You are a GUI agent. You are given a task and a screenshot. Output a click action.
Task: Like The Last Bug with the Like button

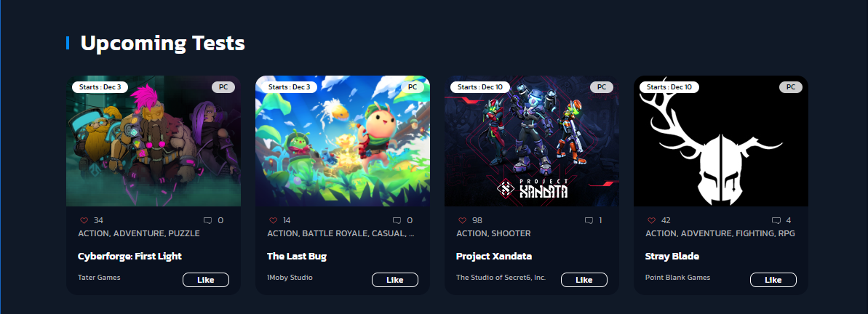(x=395, y=280)
